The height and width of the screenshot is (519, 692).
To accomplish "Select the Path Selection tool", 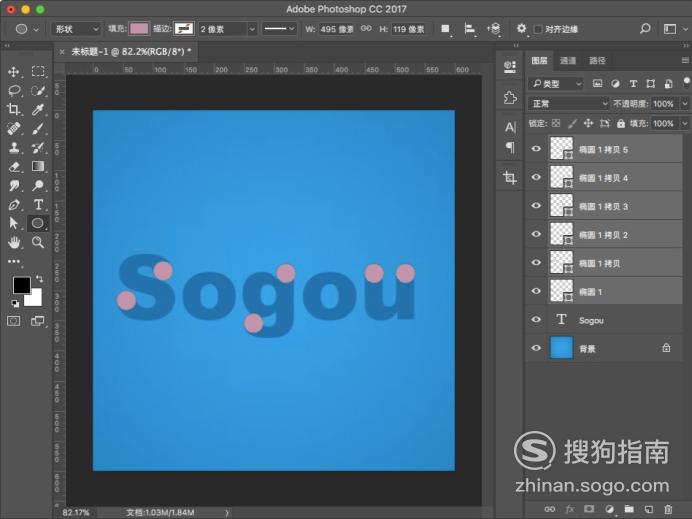I will [x=14, y=223].
